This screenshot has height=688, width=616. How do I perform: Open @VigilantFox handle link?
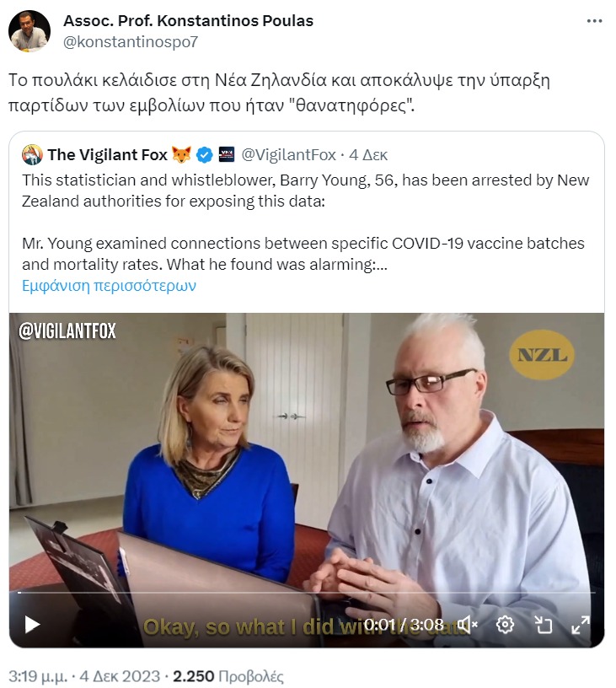click(289, 155)
